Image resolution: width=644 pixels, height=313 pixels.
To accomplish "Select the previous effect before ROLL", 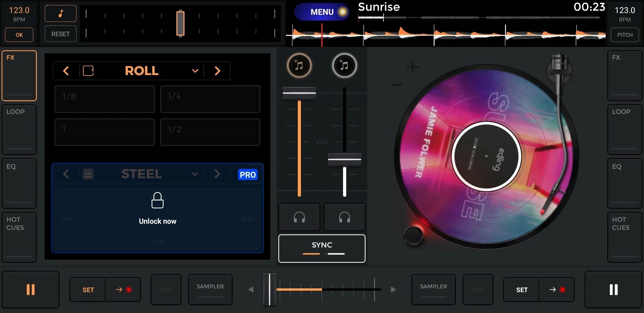I will tap(66, 71).
